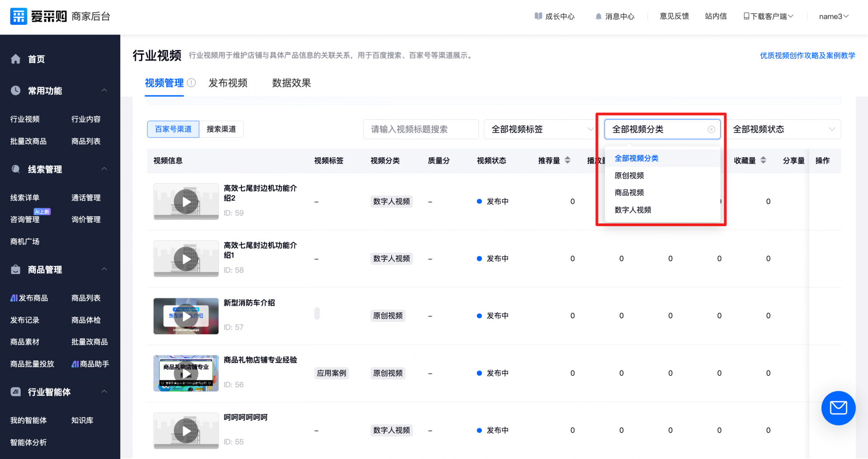Sort by 收藏量 column arrows
Screen dimensions: 868x459
(x=763, y=160)
